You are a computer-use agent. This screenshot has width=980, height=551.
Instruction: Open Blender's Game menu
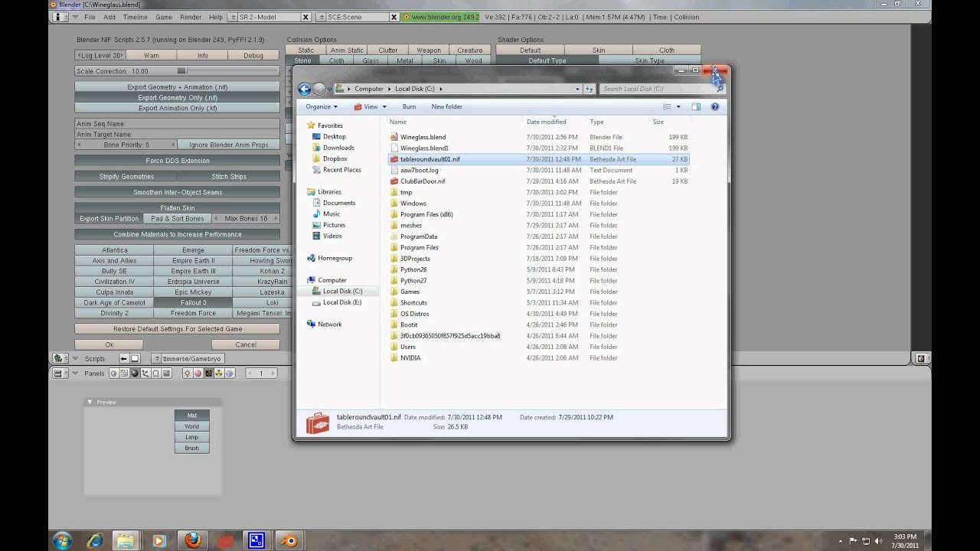tap(164, 17)
